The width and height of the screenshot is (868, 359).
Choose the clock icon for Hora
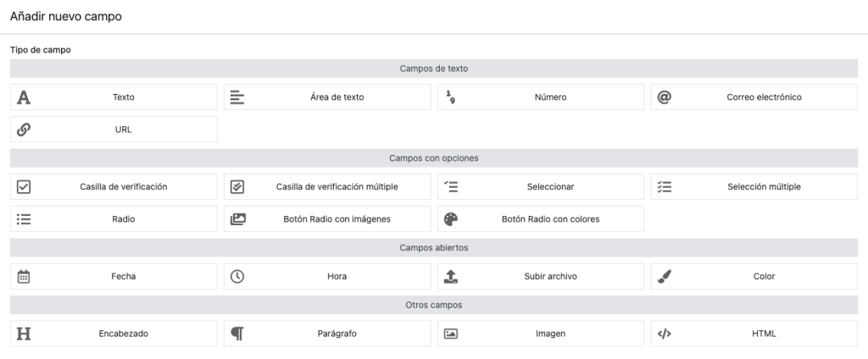coord(237,277)
